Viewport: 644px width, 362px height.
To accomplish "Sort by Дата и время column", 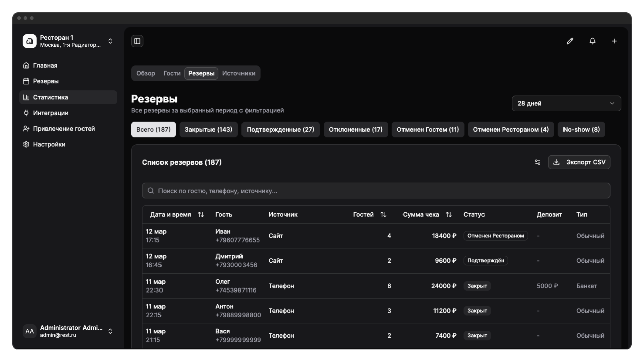I will tap(201, 215).
